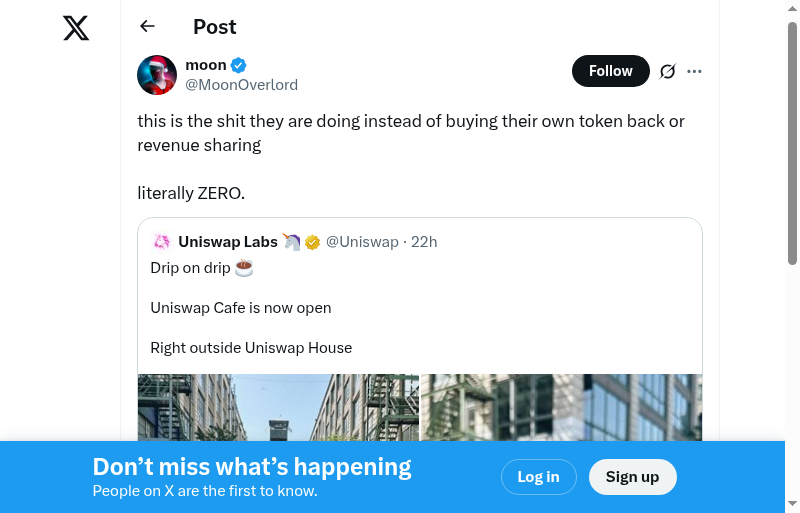Go back using the arrow icon
The image size is (800, 513).
pyautogui.click(x=148, y=27)
